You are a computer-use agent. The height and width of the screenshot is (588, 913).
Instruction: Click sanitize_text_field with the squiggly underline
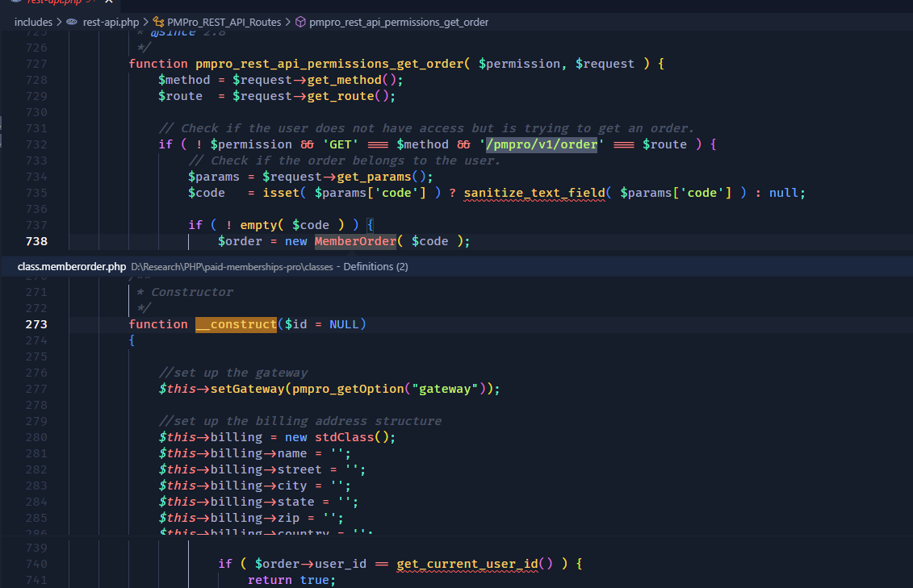tap(534, 193)
